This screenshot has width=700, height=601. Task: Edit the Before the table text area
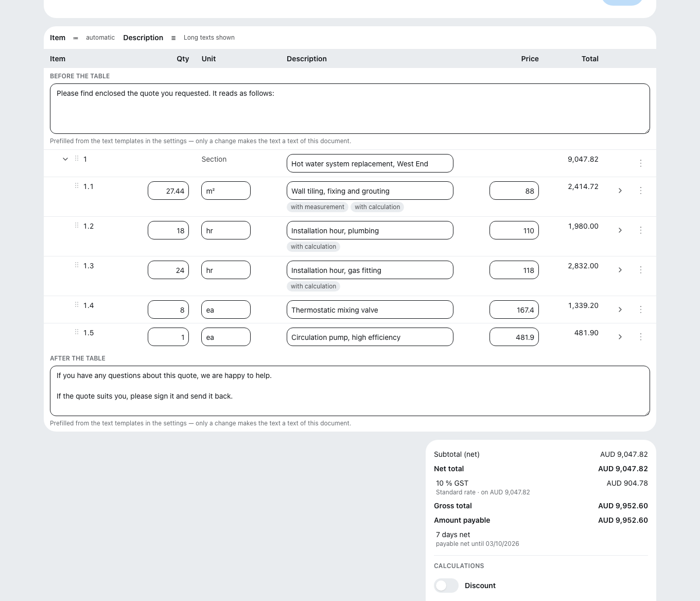pos(350,109)
